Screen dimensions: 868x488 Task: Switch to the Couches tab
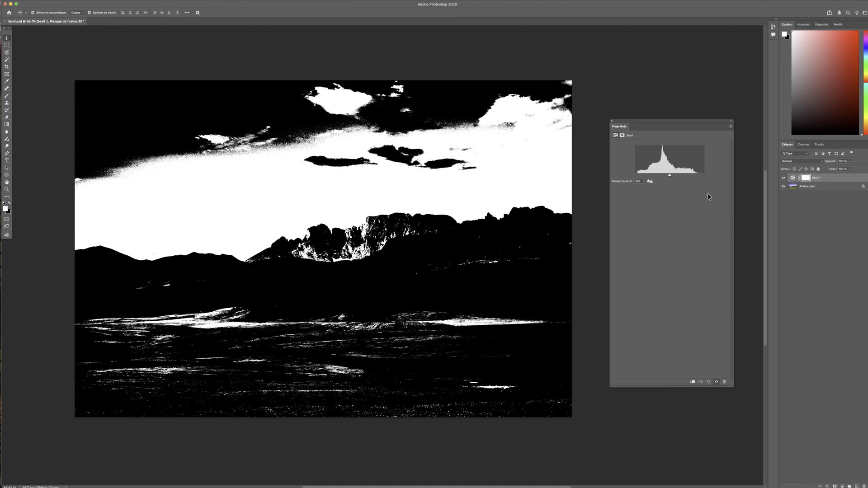(x=803, y=145)
